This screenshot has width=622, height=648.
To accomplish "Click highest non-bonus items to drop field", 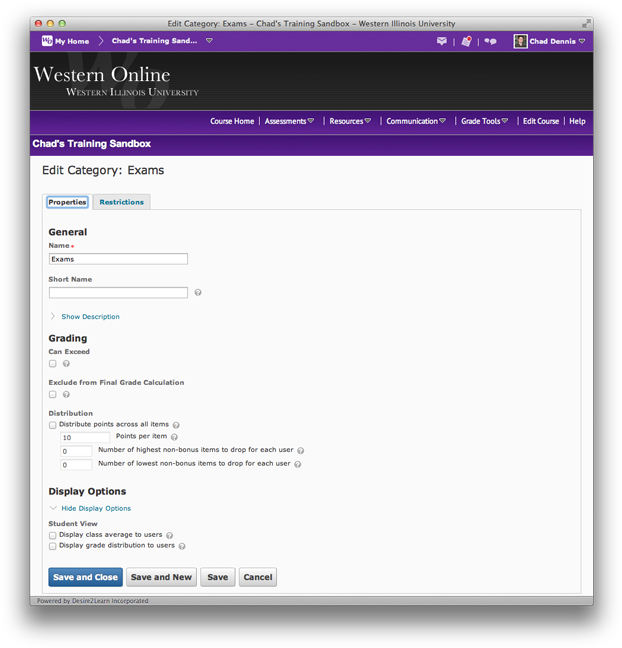I will [x=76, y=451].
